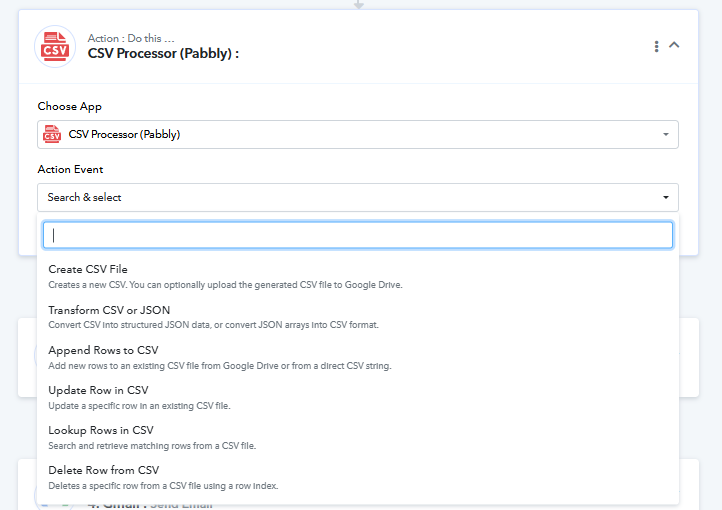Click the small CSV icon in Choose App
The image size is (722, 510).
[x=52, y=134]
